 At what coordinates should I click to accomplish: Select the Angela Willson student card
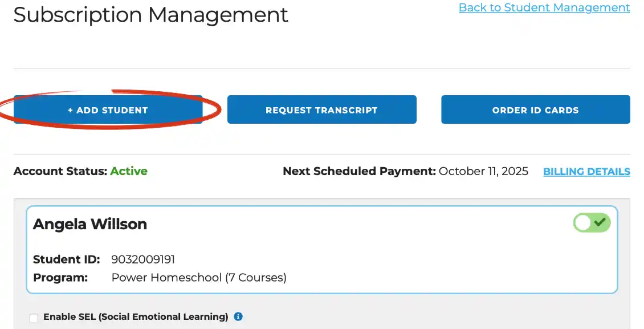[x=321, y=250]
